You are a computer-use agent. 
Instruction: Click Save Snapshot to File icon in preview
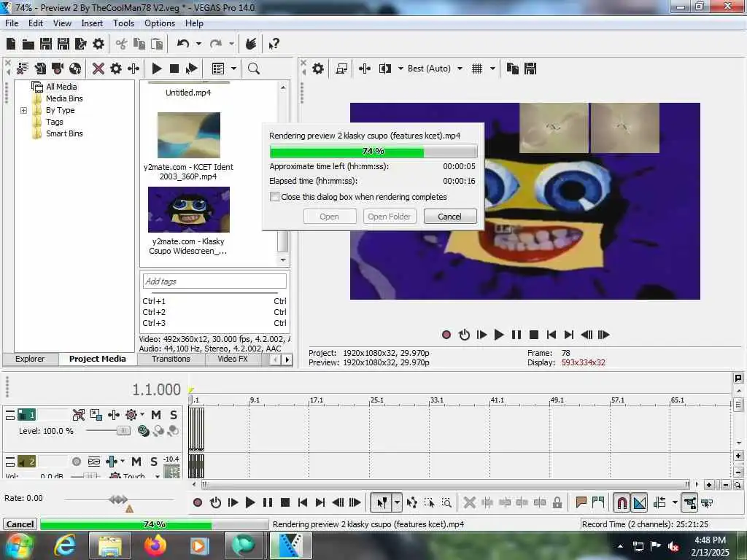pos(530,69)
